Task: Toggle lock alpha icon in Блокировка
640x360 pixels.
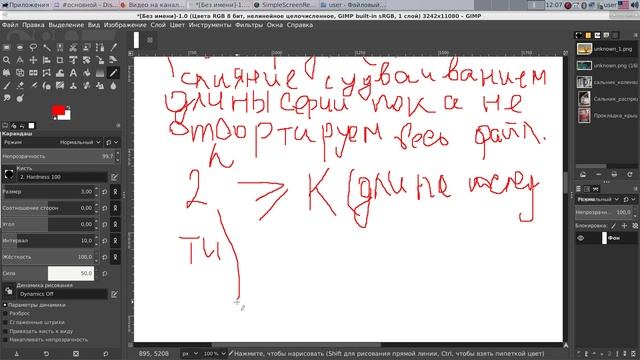Action: click(635, 225)
